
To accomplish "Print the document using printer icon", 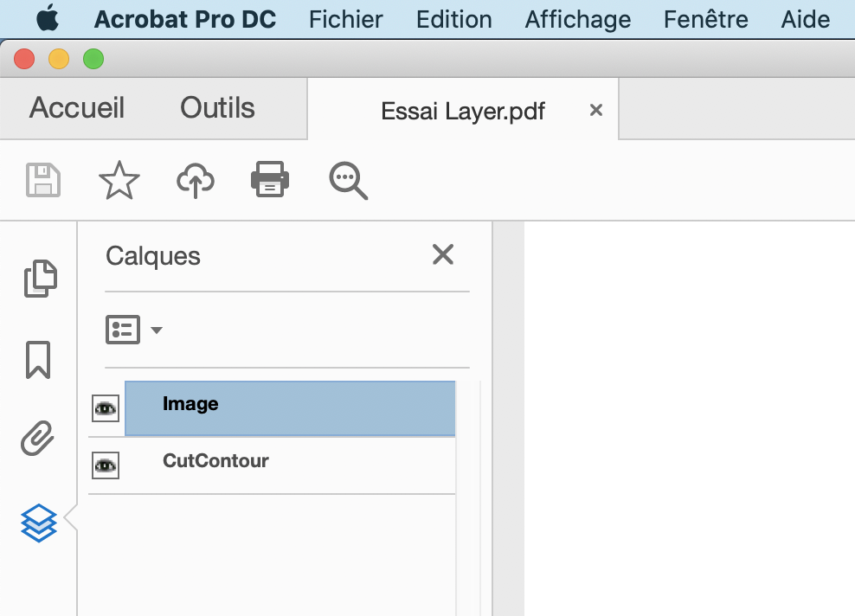I will (x=270, y=179).
